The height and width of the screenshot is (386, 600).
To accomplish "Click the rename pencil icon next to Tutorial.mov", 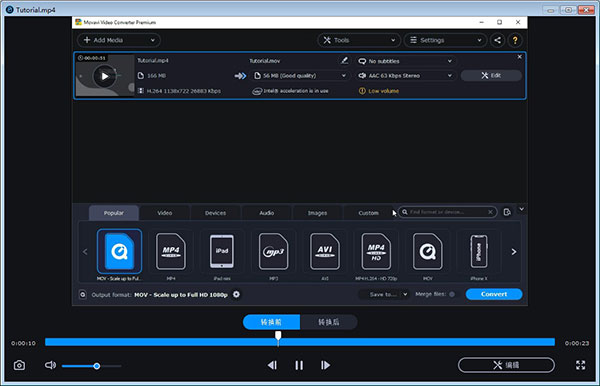I will click(344, 60).
